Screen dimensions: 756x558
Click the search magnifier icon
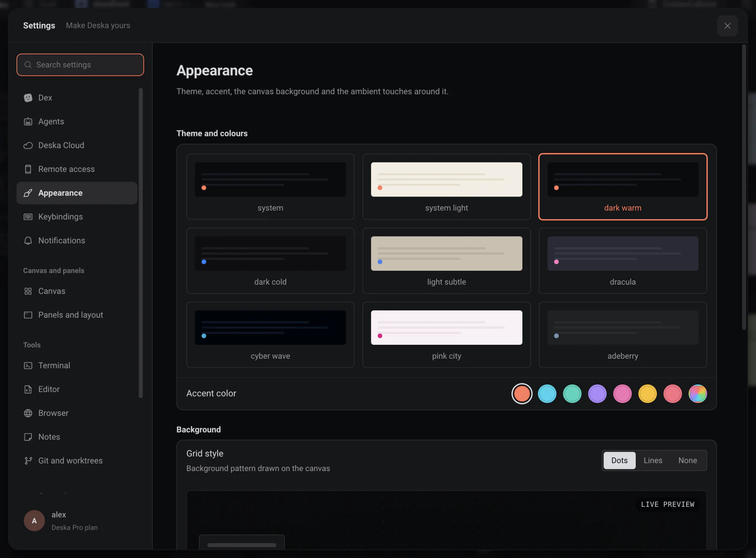(28, 65)
